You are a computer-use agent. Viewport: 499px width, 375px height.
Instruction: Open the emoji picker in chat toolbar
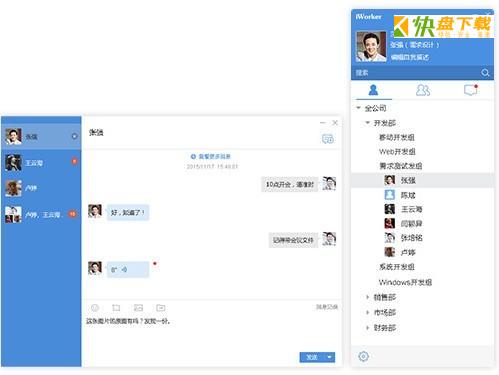[95, 308]
